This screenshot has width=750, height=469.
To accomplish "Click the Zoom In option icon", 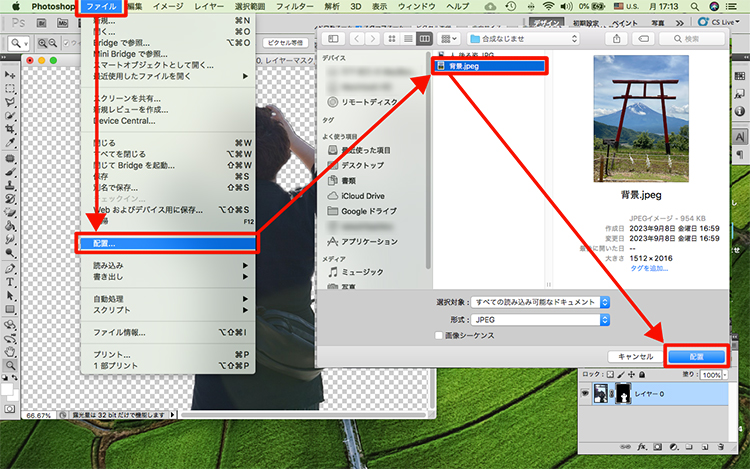I will click(x=43, y=43).
